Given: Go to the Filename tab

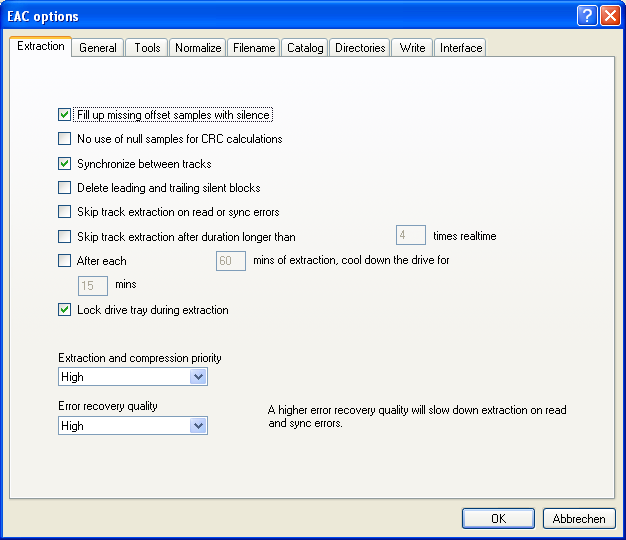Looking at the screenshot, I should click(254, 48).
